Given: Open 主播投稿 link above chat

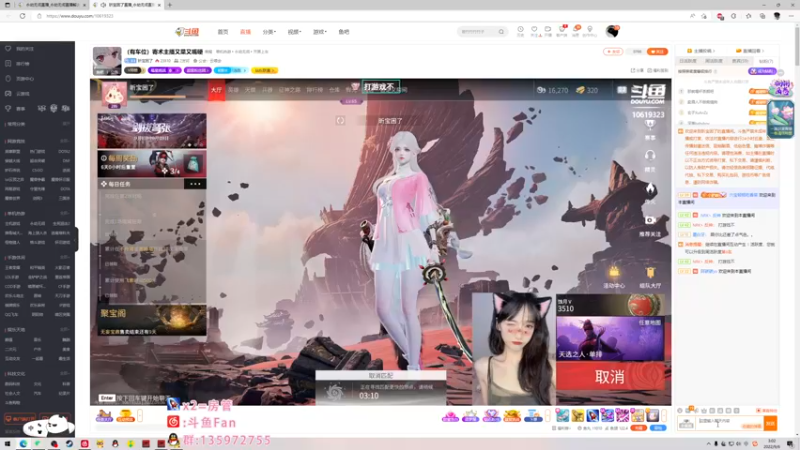Looking at the screenshot, I should pos(702,51).
